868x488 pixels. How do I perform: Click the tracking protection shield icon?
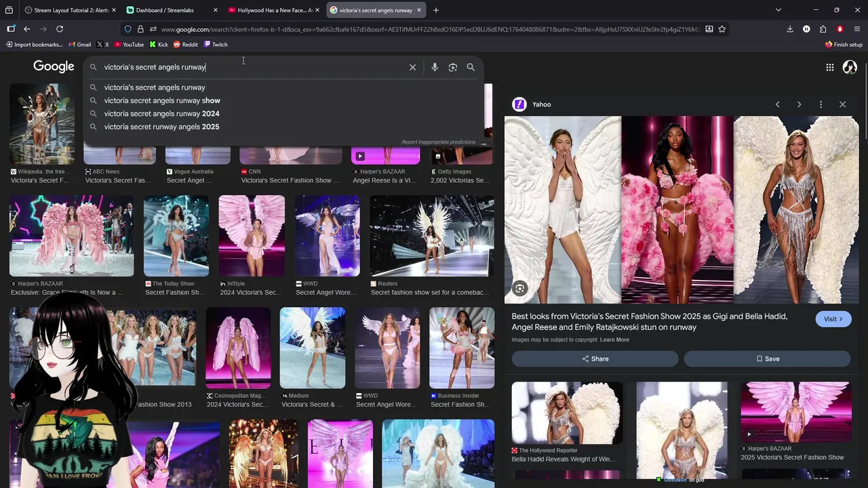coord(127,29)
